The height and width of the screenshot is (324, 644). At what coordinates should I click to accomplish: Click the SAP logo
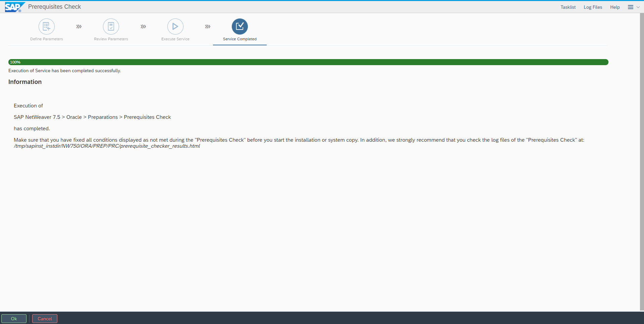point(14,7)
